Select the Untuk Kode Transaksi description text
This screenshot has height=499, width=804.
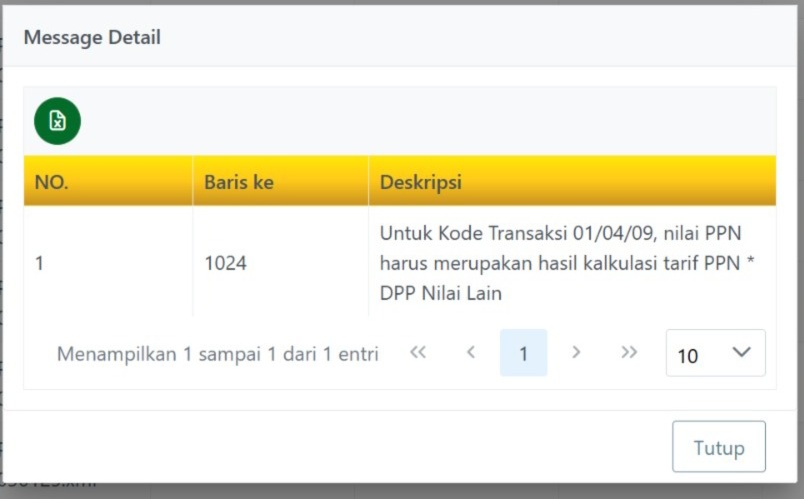[x=567, y=263]
